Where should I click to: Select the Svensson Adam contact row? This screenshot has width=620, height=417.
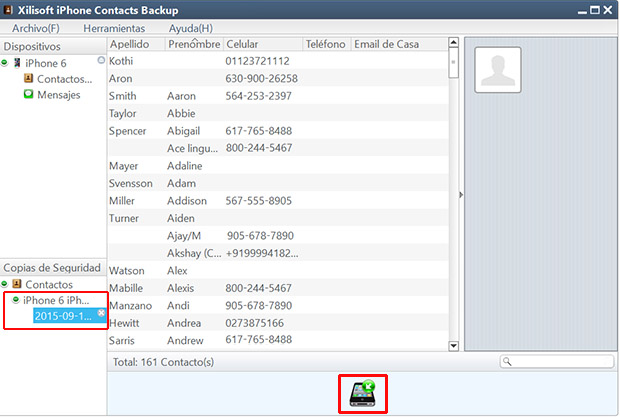(278, 183)
